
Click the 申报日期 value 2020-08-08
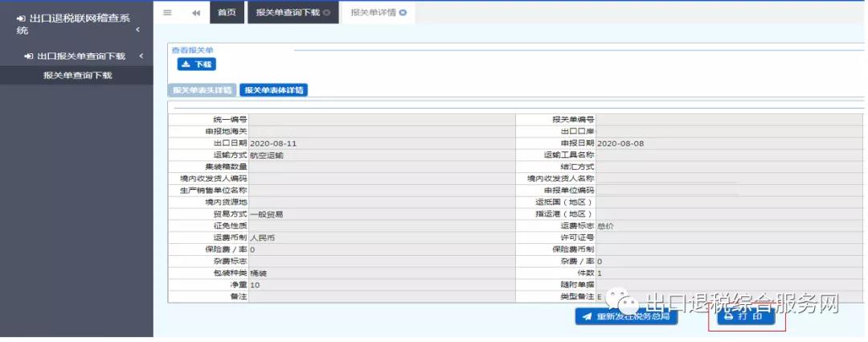click(x=620, y=143)
